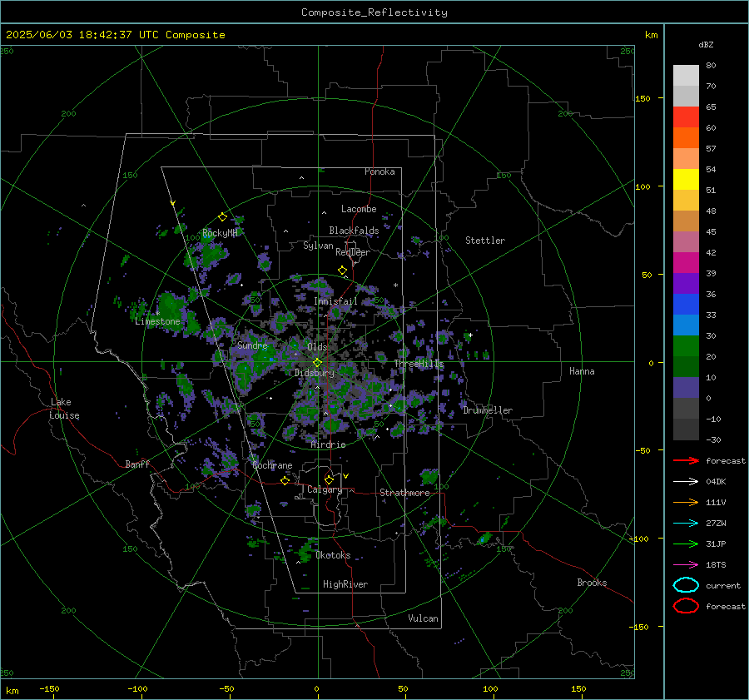Click the ThreeHills label on the map

pyautogui.click(x=419, y=364)
